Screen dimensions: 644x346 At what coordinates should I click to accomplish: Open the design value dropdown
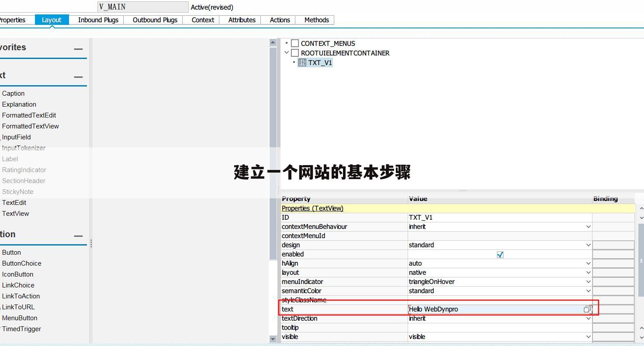coord(589,245)
